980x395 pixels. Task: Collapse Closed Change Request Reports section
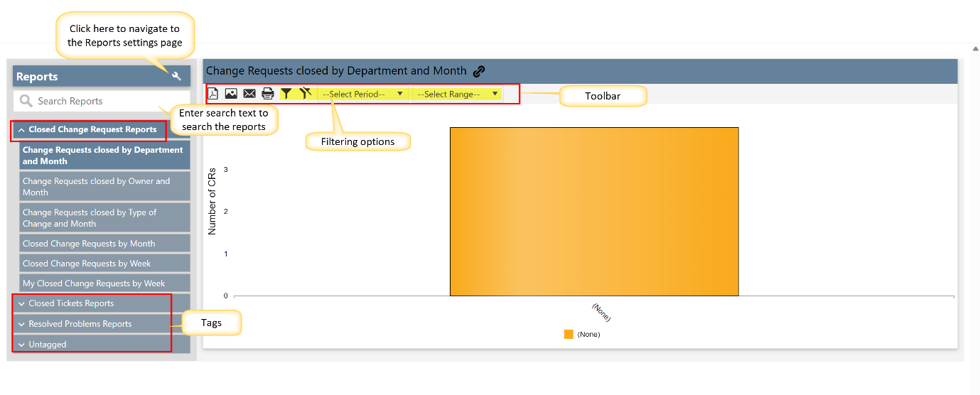(x=89, y=130)
